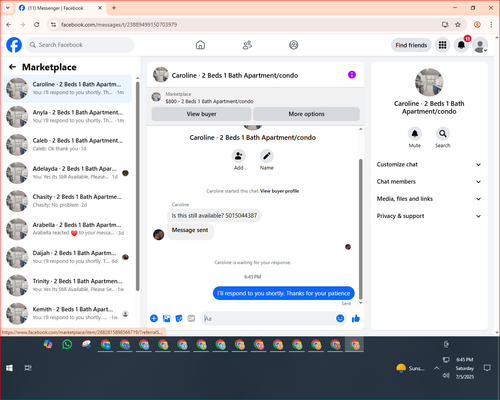
Task: Open a new browser tab
Action: coord(114,8)
